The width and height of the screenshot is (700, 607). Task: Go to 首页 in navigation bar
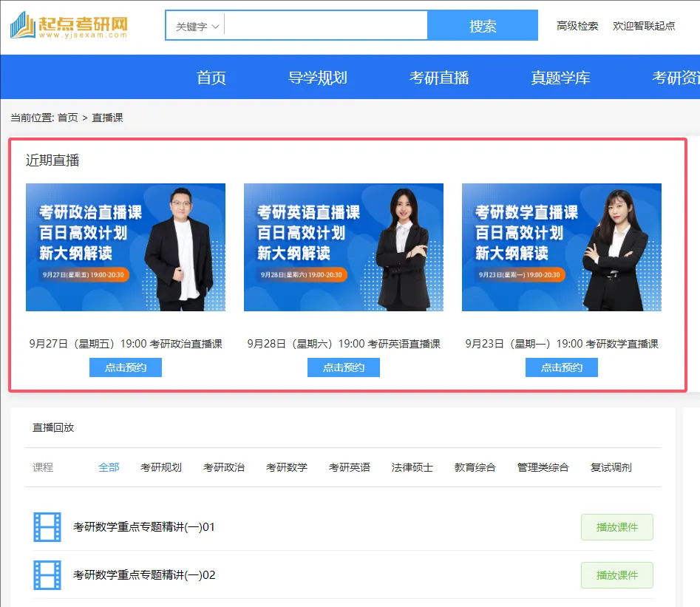point(211,78)
